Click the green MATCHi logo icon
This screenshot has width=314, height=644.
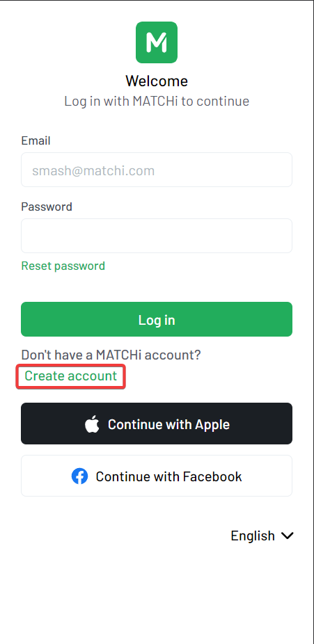coord(157,42)
